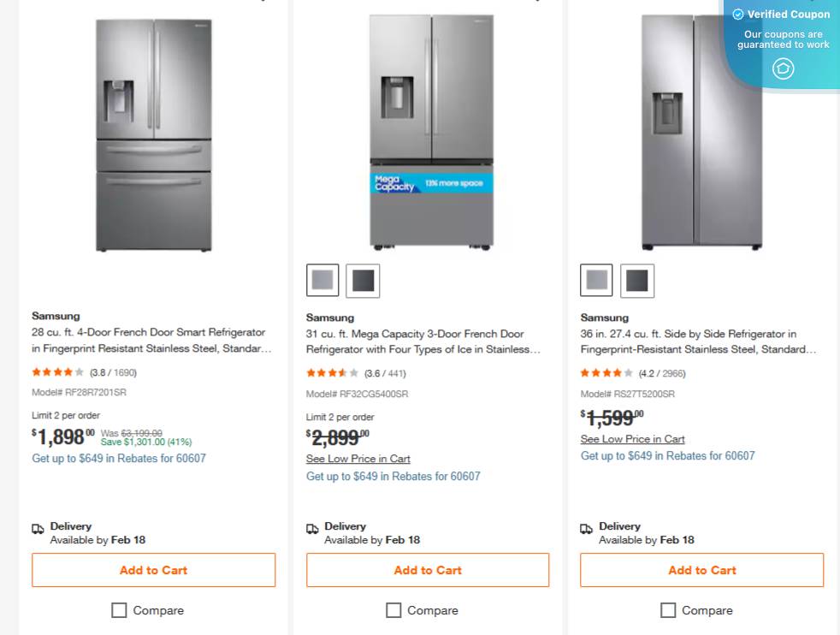Add the 28 cu. ft. Smart Refrigerator to cart

coord(153,570)
